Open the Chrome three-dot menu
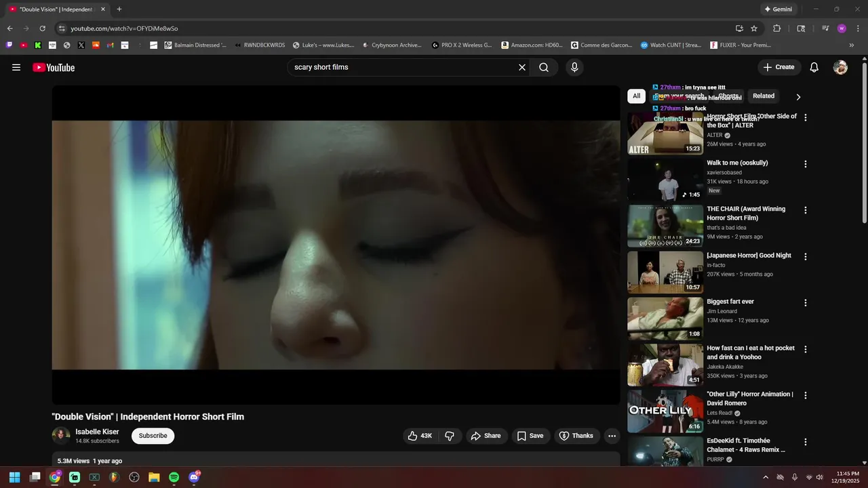Viewport: 868px width, 488px height. click(x=857, y=28)
